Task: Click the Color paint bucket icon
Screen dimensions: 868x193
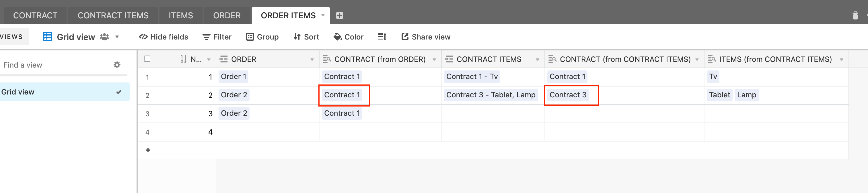Action: pyautogui.click(x=337, y=37)
